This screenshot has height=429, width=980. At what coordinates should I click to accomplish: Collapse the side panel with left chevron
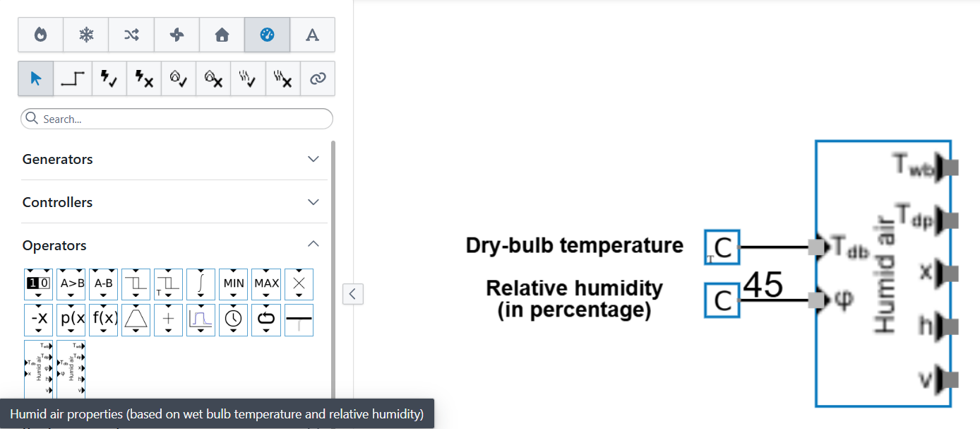point(353,293)
